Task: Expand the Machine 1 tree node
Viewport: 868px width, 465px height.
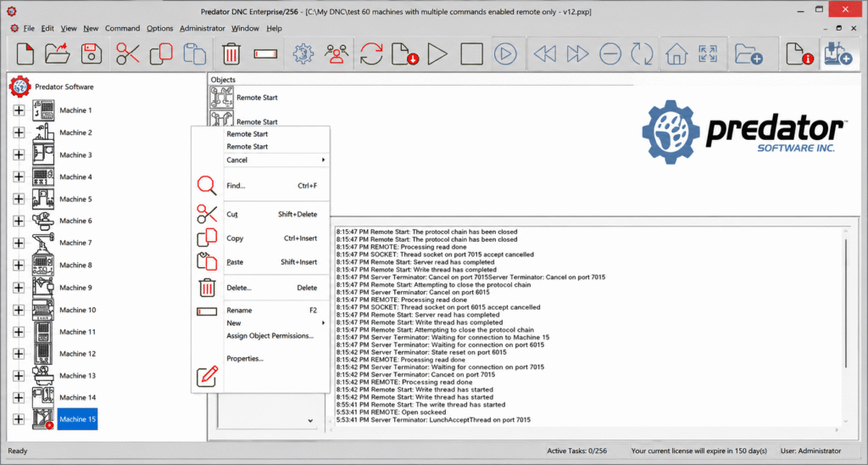Action: click(19, 110)
